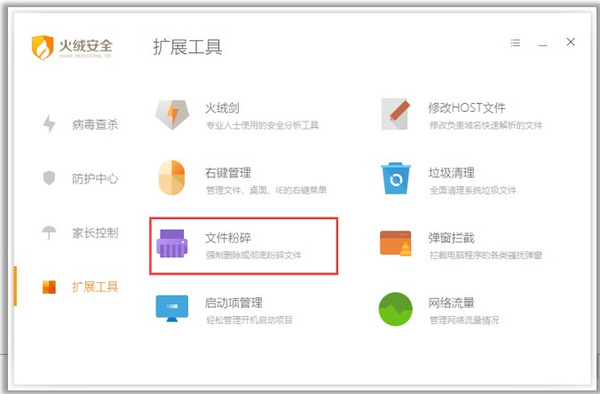
Task: Open the 火绒剑 shield icon
Action: click(172, 114)
